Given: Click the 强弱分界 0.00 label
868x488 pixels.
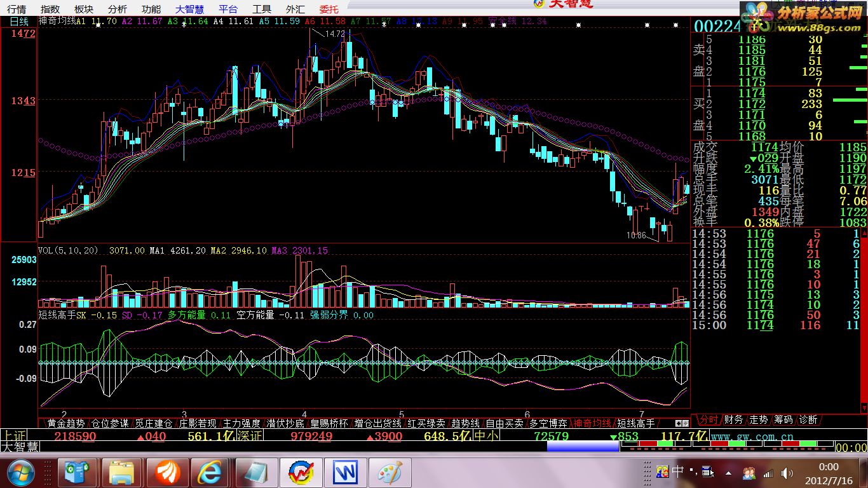Looking at the screenshot, I should coord(342,315).
